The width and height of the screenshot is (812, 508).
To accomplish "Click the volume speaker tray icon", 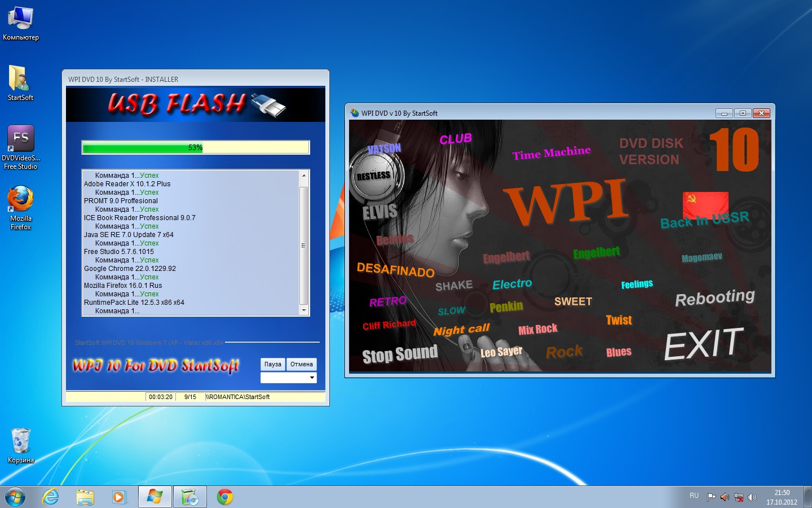I will pyautogui.click(x=752, y=497).
